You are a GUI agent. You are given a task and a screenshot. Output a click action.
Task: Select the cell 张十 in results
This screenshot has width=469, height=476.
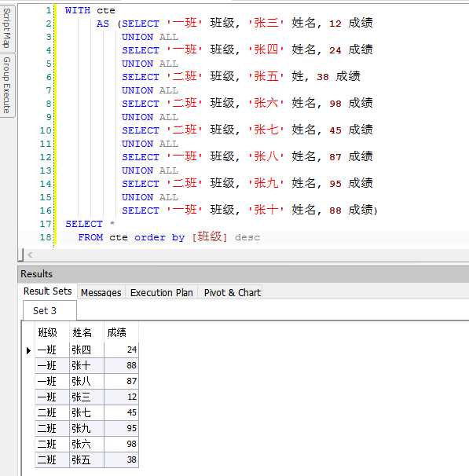(x=86, y=366)
